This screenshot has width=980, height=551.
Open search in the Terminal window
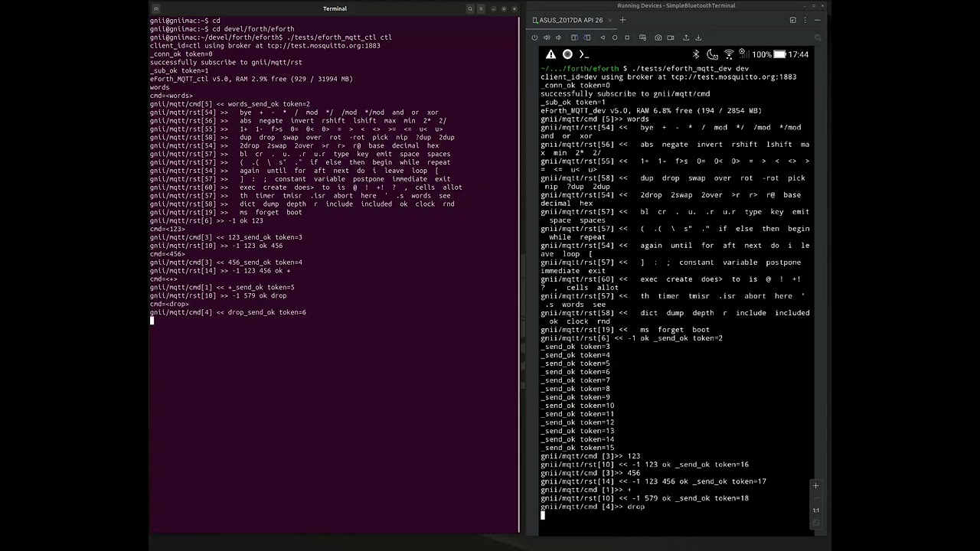[470, 8]
